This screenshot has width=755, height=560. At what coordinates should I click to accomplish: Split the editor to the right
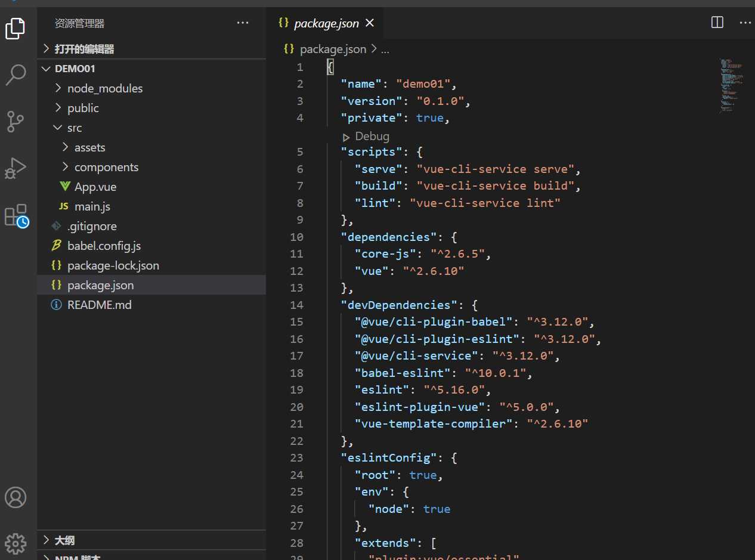click(717, 23)
